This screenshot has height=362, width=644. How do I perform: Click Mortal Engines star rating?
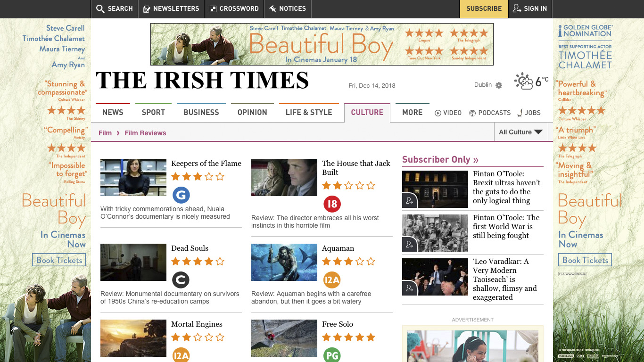pos(198,337)
